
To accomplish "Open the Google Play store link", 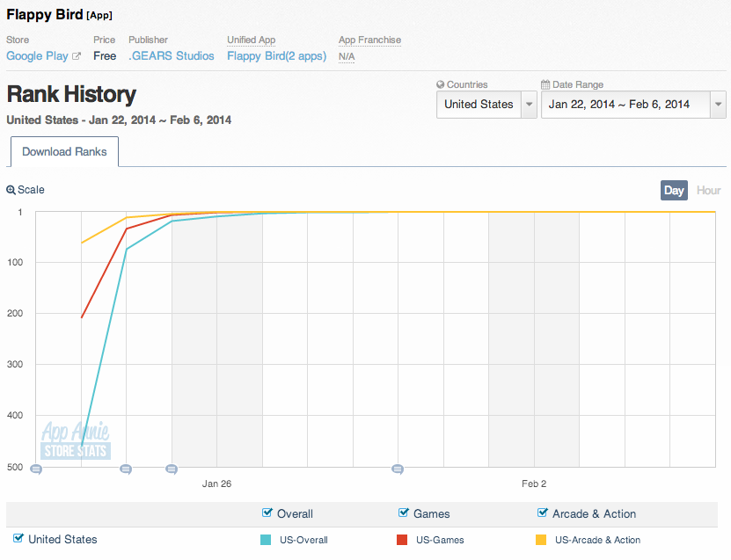I will [37, 56].
